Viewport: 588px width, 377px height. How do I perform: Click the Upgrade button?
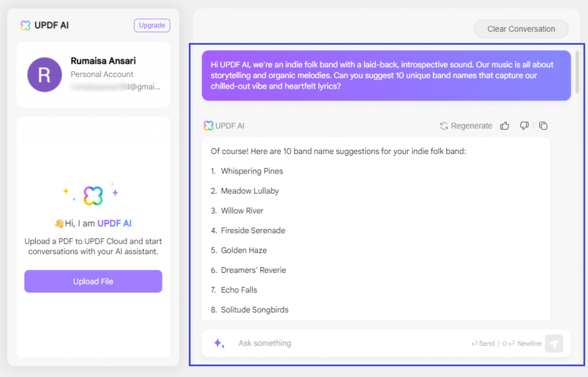152,25
